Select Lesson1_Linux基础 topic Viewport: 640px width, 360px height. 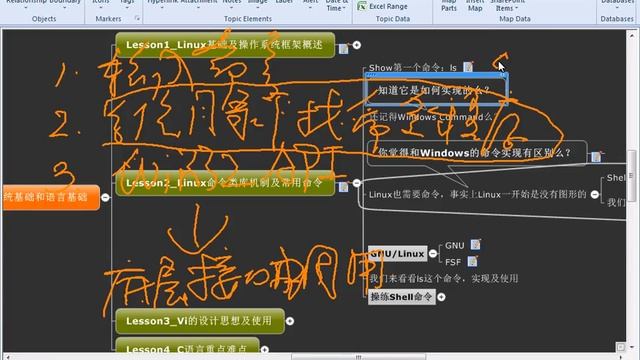pyautogui.click(x=225, y=45)
